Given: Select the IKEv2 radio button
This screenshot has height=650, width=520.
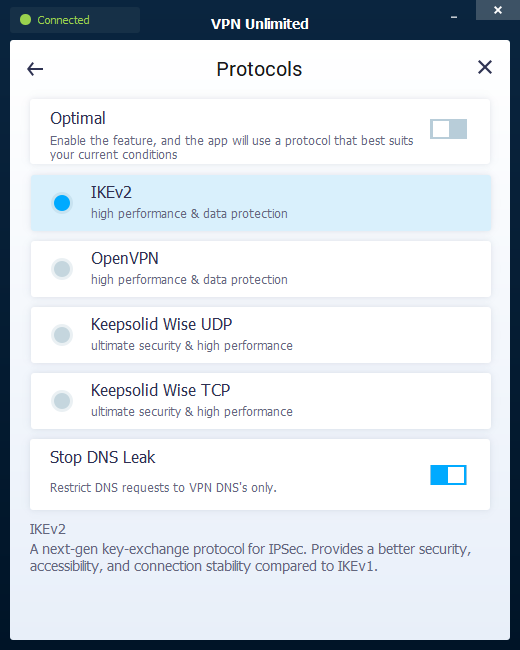Looking at the screenshot, I should pos(62,203).
